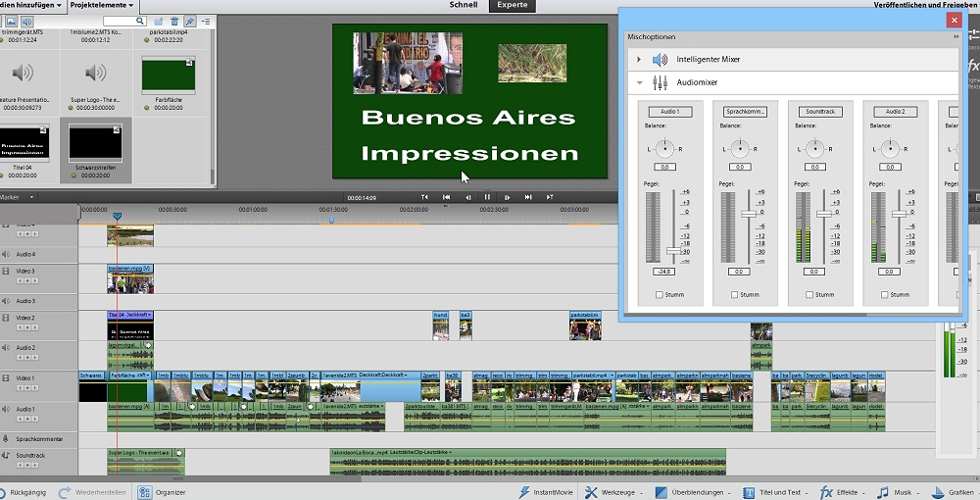Pause playback in the monitor
The image size is (980, 500).
[x=487, y=197]
